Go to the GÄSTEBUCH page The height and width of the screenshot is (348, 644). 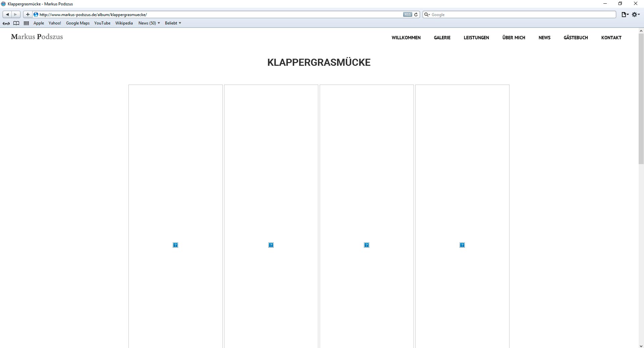[x=576, y=38]
